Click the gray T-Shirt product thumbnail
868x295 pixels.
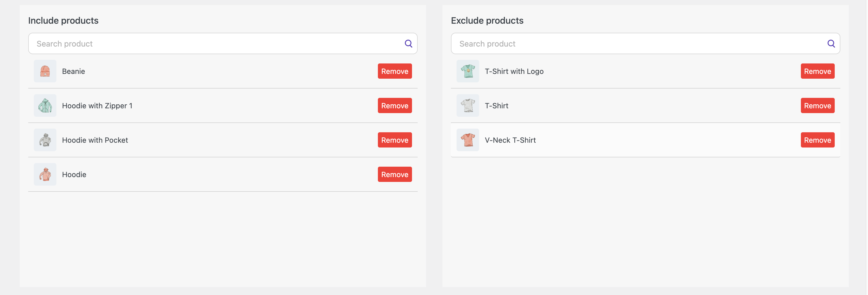click(x=468, y=105)
